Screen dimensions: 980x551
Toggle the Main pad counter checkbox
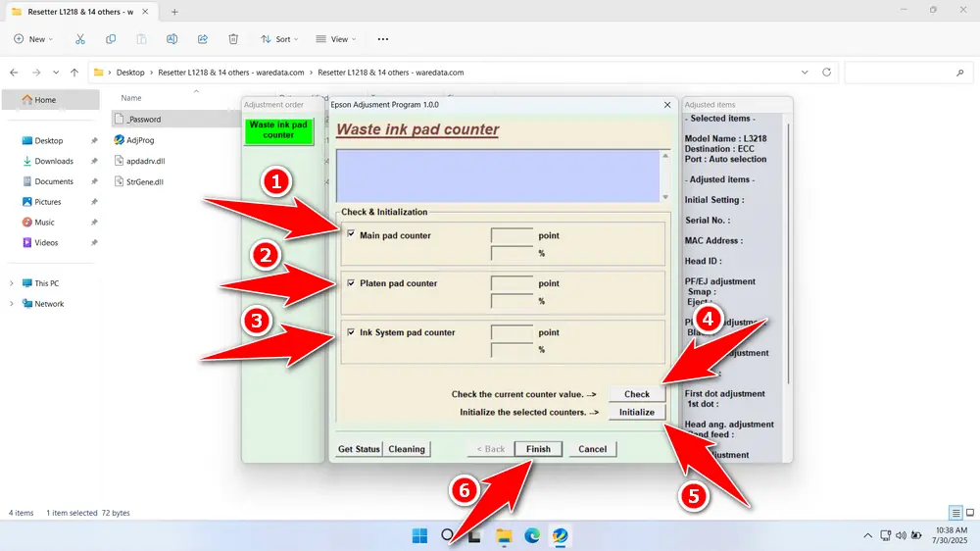[351, 234]
